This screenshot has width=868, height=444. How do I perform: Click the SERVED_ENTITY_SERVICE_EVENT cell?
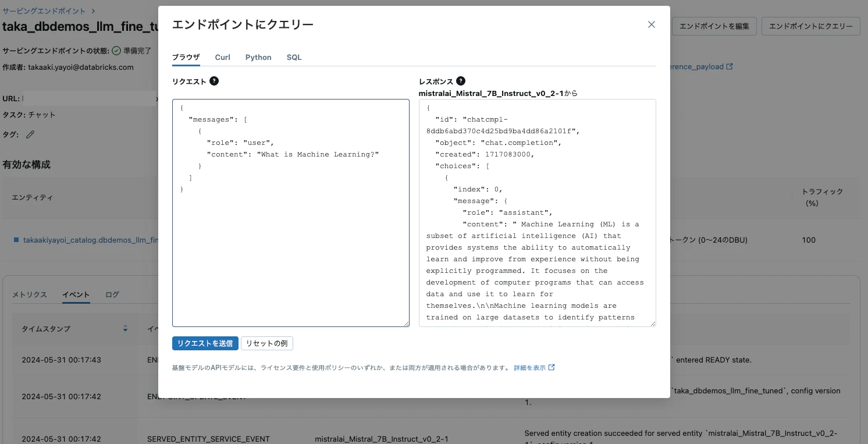coord(208,439)
